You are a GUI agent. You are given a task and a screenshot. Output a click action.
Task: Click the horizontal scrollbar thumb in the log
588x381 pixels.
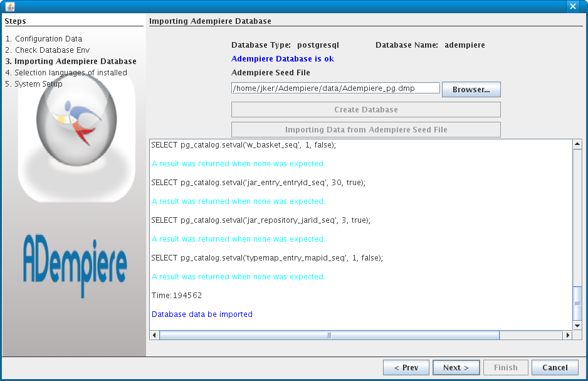point(329,335)
